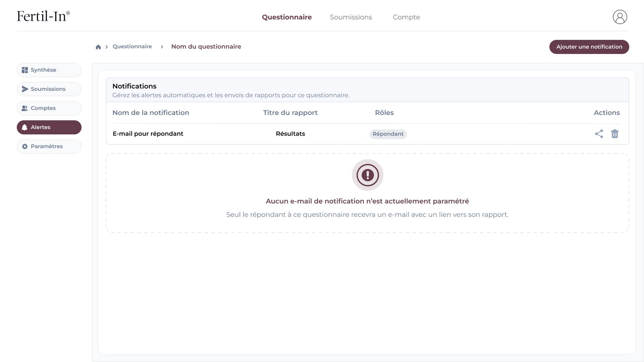This screenshot has width=644, height=362.
Task: Click the Titre du rapport column header
Action: pyautogui.click(x=290, y=113)
